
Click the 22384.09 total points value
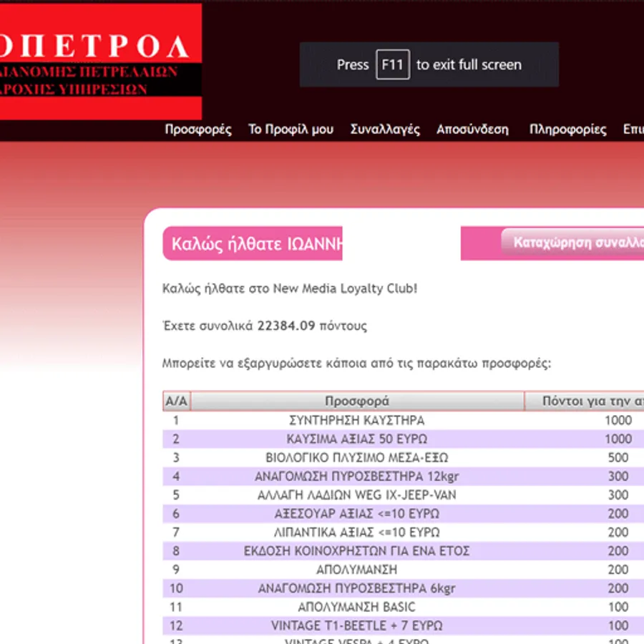tap(286, 326)
